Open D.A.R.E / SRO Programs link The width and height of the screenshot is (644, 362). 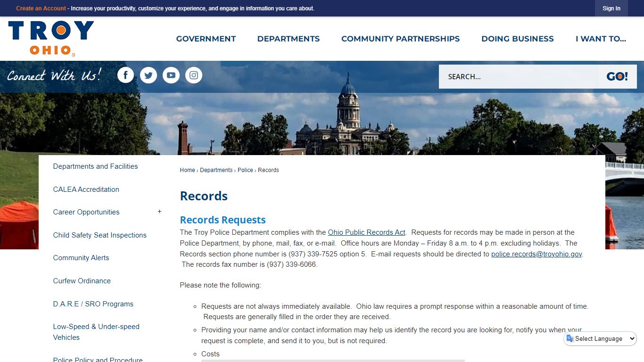click(x=93, y=304)
